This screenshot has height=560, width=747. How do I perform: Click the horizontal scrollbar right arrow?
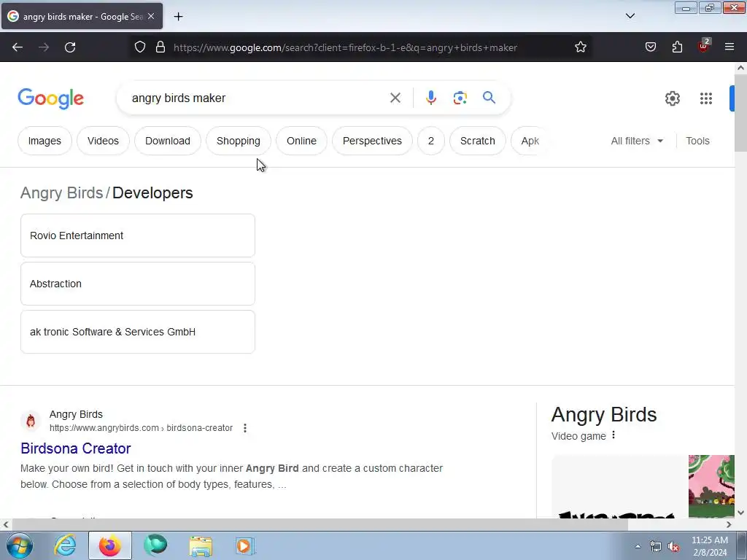click(x=729, y=525)
